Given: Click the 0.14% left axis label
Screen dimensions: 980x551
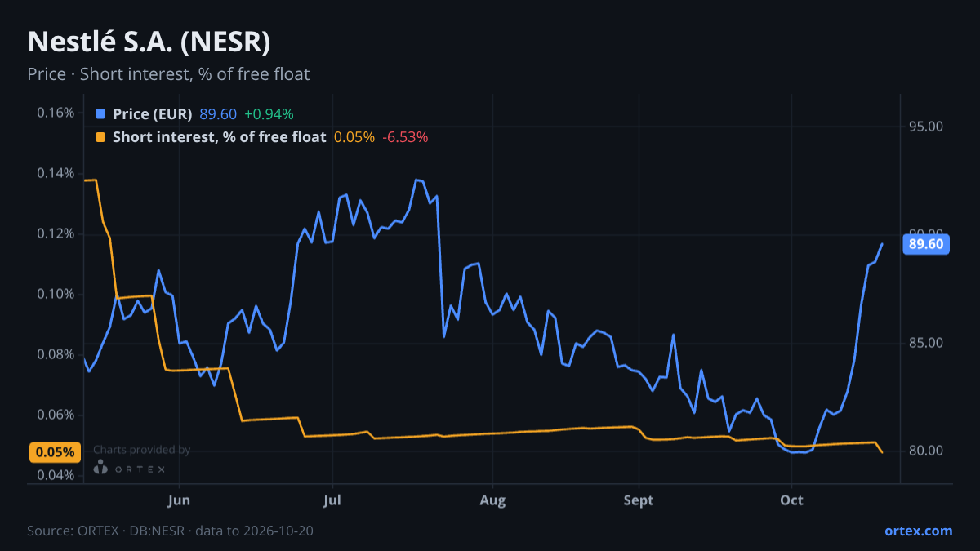Looking at the screenshot, I should [56, 173].
